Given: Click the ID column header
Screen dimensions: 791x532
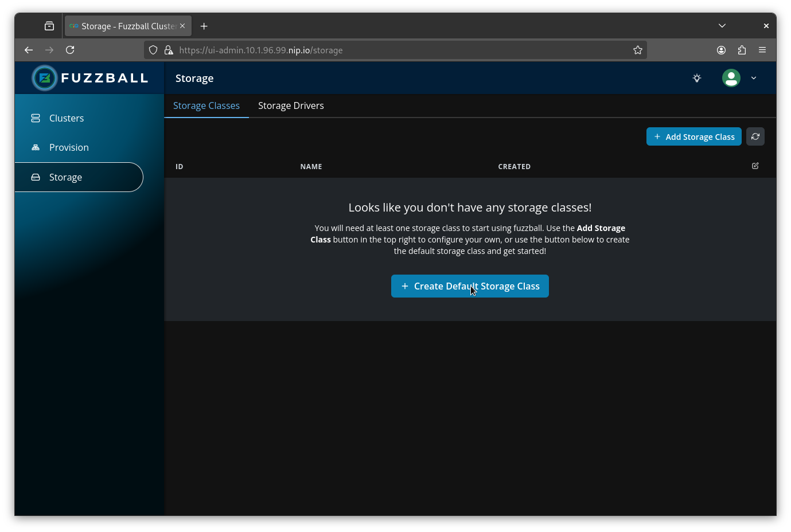Looking at the screenshot, I should coord(180,167).
